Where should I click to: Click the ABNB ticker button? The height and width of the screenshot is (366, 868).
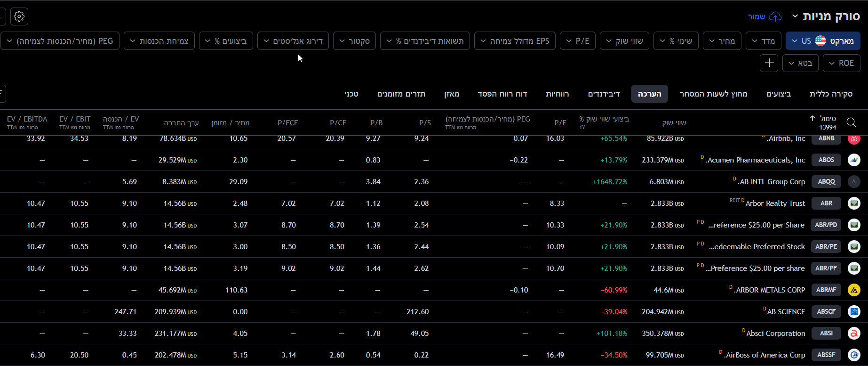[827, 138]
